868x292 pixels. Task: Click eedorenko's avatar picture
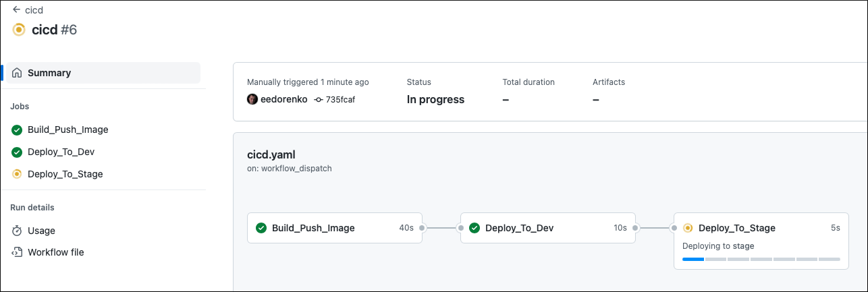(x=252, y=99)
